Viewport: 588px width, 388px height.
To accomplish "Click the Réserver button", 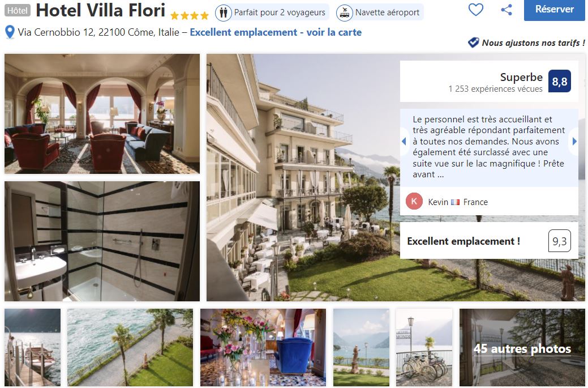I will [554, 10].
